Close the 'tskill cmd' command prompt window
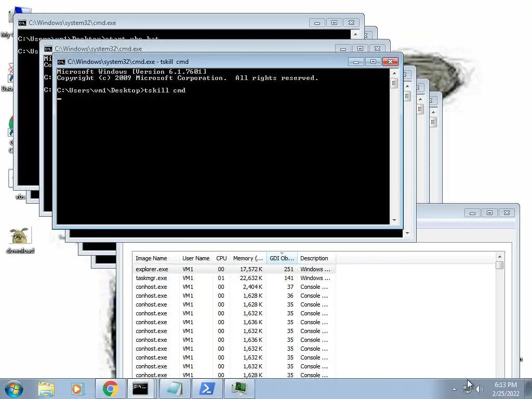This screenshot has width=532, height=399. (x=390, y=61)
